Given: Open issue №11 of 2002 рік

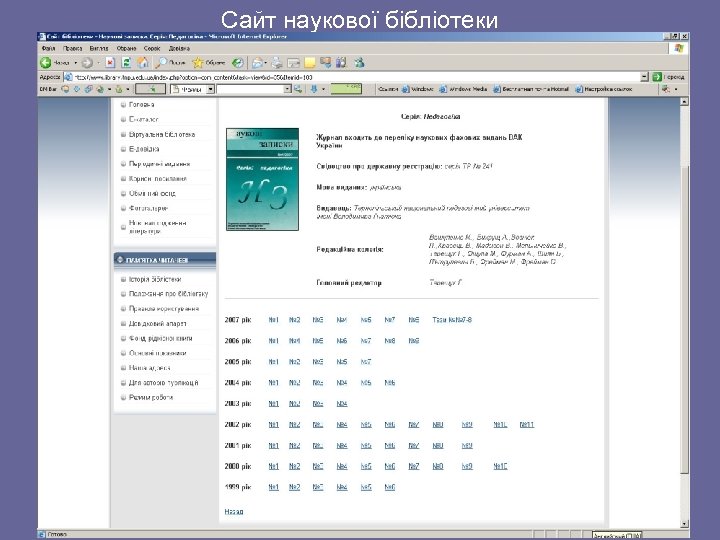Looking at the screenshot, I should pyautogui.click(x=527, y=424).
